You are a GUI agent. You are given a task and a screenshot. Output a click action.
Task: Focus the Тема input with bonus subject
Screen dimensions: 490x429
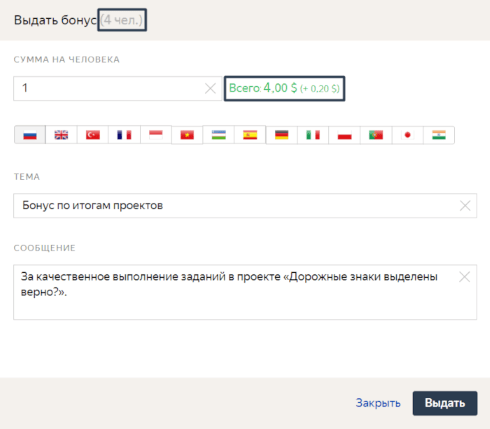click(245, 206)
